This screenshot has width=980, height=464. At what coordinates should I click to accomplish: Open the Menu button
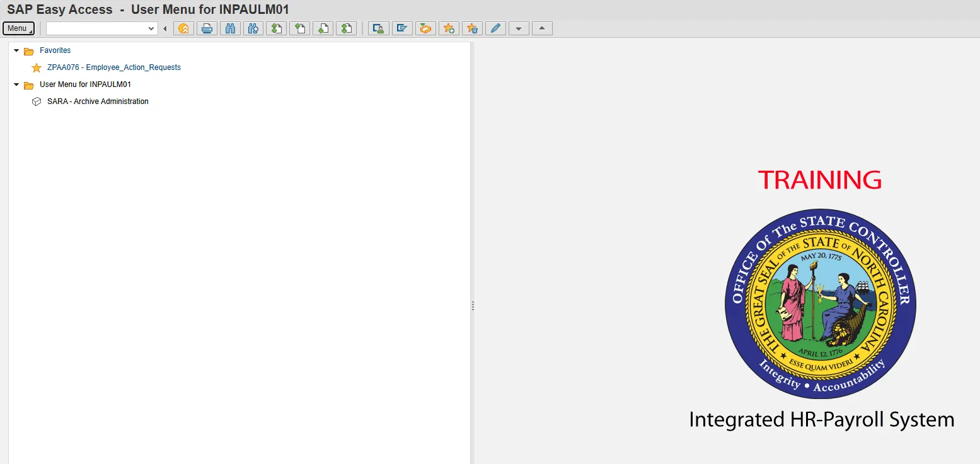click(x=18, y=28)
